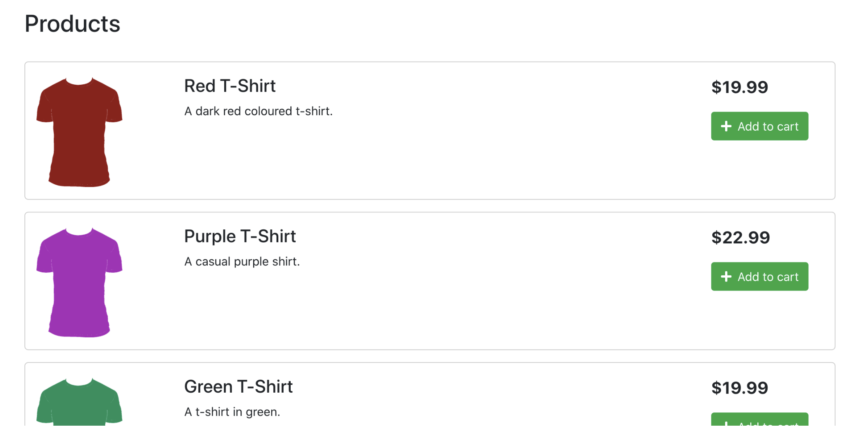Add the Red T-Shirt to the cart
The width and height of the screenshot is (868, 448).
[x=759, y=126]
